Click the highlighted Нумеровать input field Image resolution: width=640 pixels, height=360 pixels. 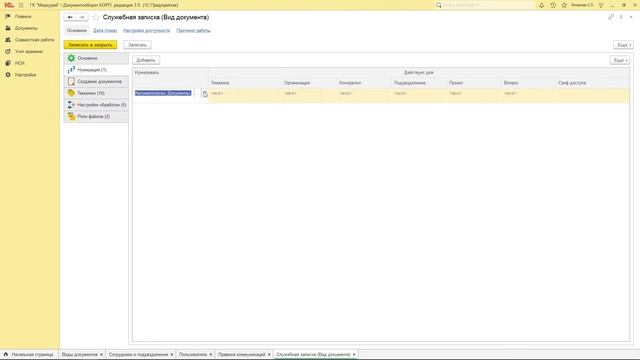click(163, 93)
